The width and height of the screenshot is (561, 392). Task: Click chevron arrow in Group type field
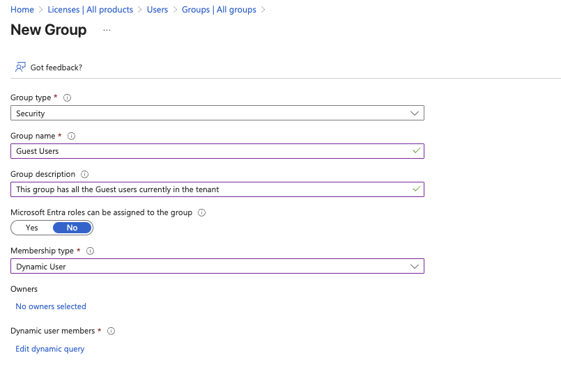point(415,113)
